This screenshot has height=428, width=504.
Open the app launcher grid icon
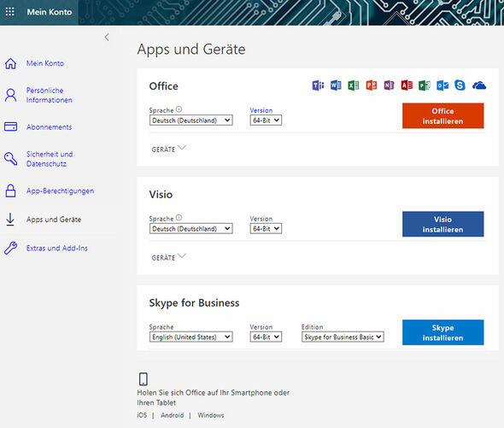[9, 12]
